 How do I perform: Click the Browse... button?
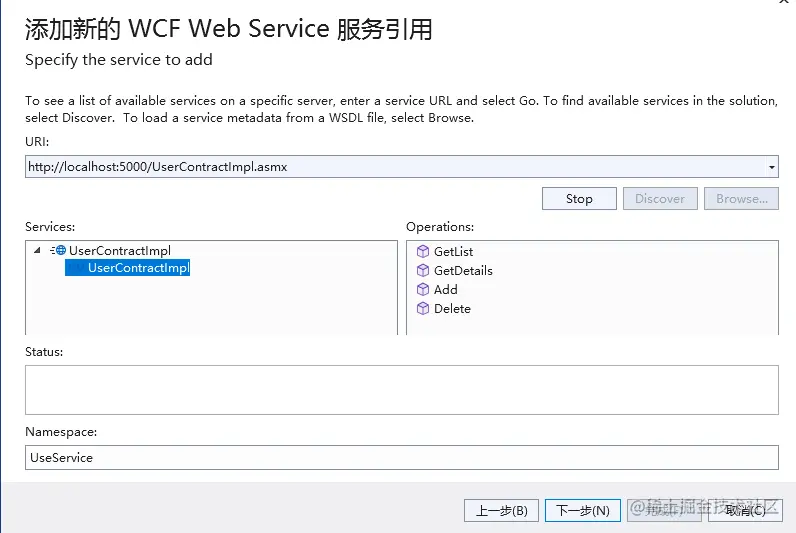[x=741, y=198]
